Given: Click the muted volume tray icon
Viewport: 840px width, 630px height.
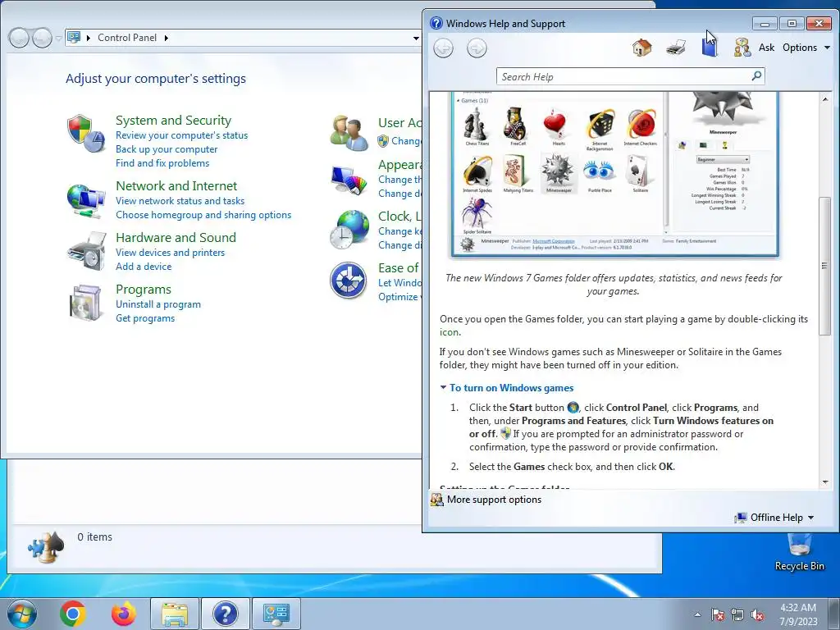Looking at the screenshot, I should click(757, 614).
